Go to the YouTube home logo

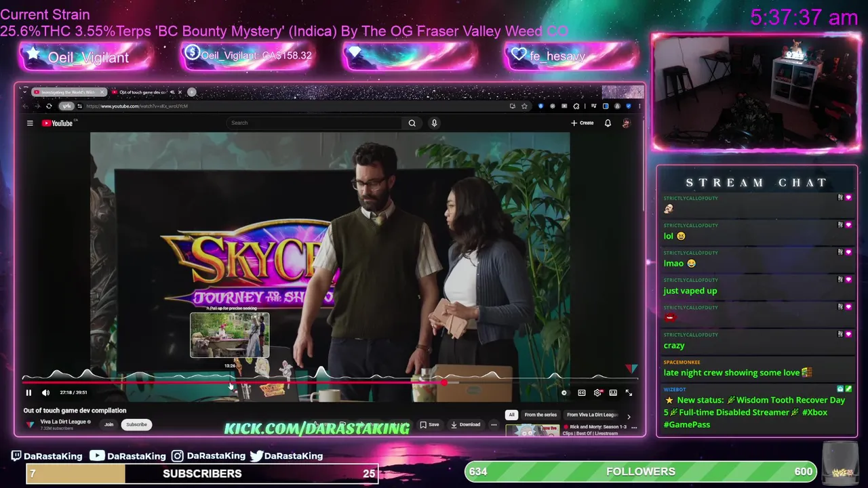58,123
